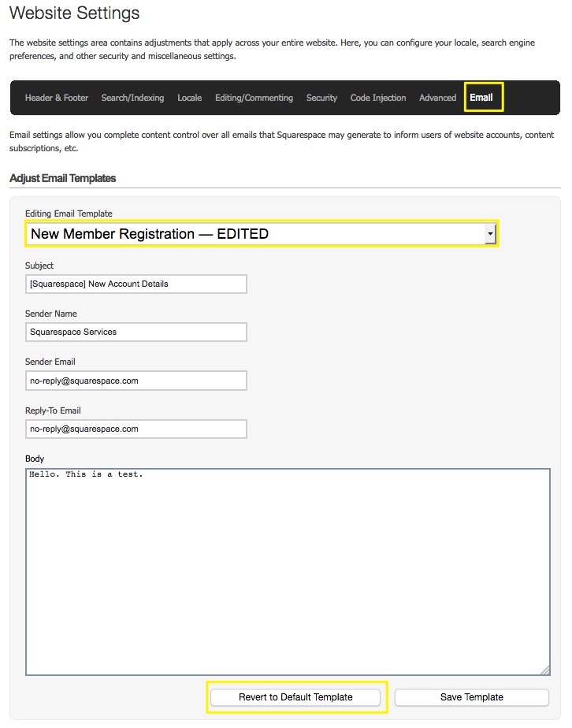Switch to the Search/Indexing tab
Image resolution: width=572 pixels, height=728 pixels.
[x=132, y=98]
